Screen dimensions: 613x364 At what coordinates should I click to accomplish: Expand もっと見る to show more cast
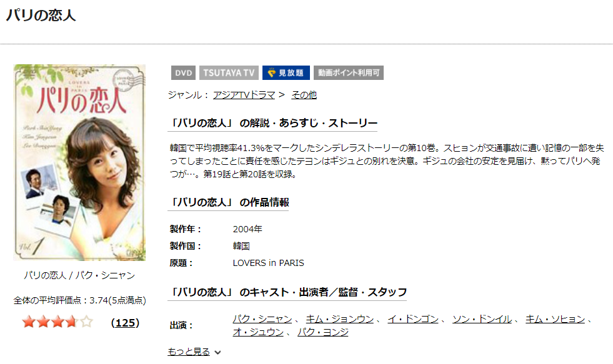click(x=189, y=352)
